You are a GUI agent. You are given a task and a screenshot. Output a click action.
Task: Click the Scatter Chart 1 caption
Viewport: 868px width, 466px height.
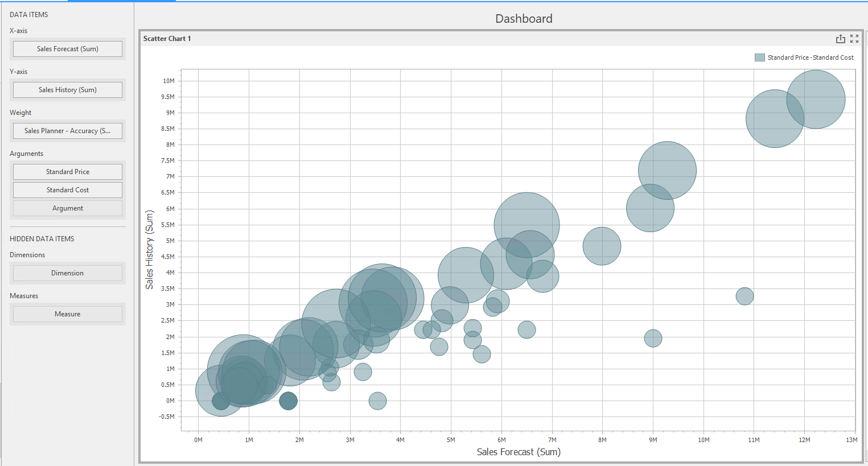[167, 39]
